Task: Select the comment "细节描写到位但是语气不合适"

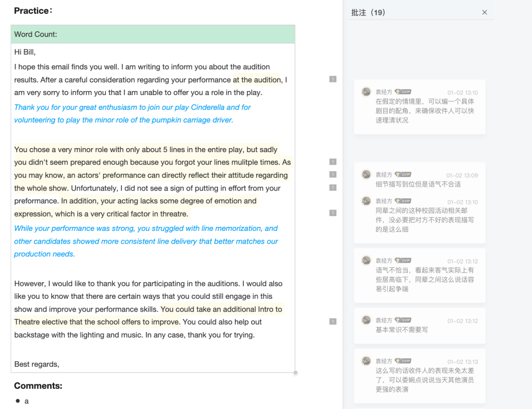Action: click(418, 184)
